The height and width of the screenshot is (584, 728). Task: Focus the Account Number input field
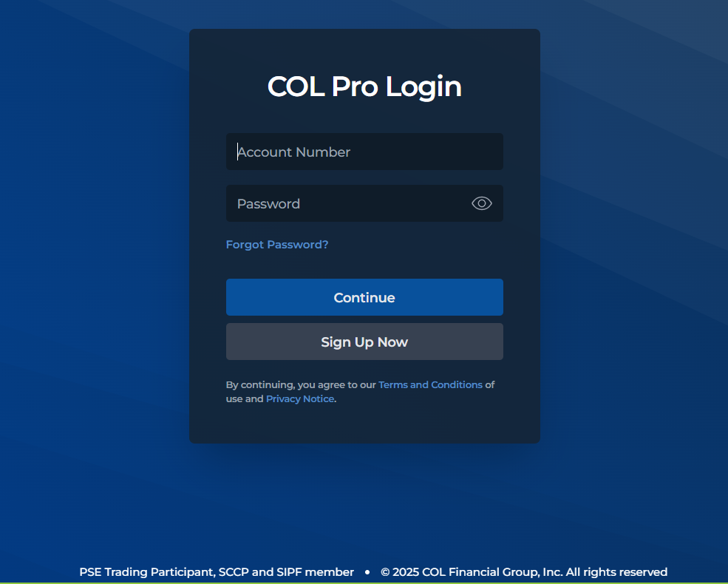point(364,152)
